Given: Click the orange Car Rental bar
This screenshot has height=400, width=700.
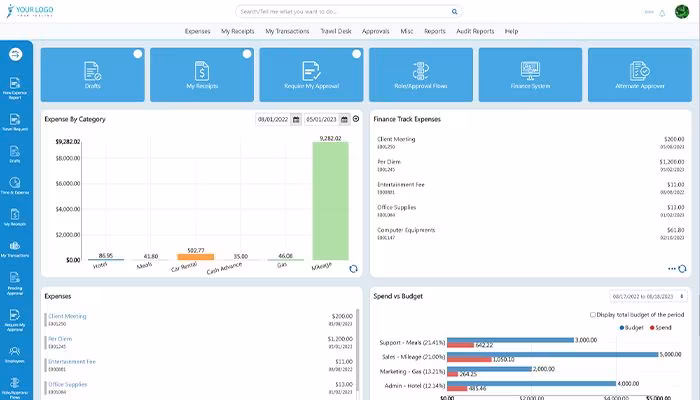Looking at the screenshot, I should [196, 257].
